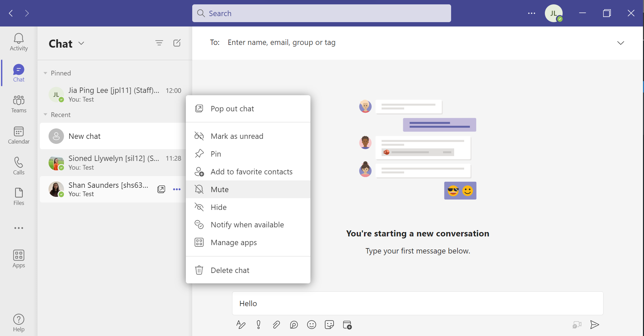Send the Hello message with the send icon
The image size is (644, 336).
tap(595, 325)
